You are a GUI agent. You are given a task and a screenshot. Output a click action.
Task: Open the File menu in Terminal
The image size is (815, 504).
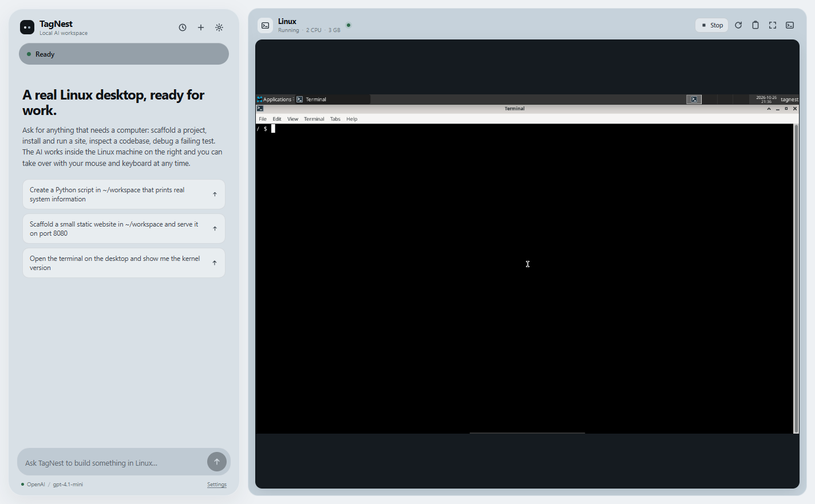(x=263, y=119)
